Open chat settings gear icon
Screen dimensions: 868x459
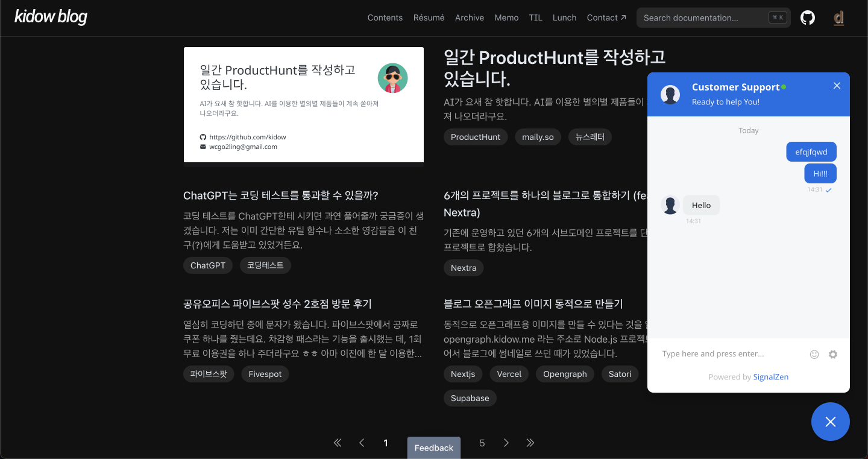point(833,354)
